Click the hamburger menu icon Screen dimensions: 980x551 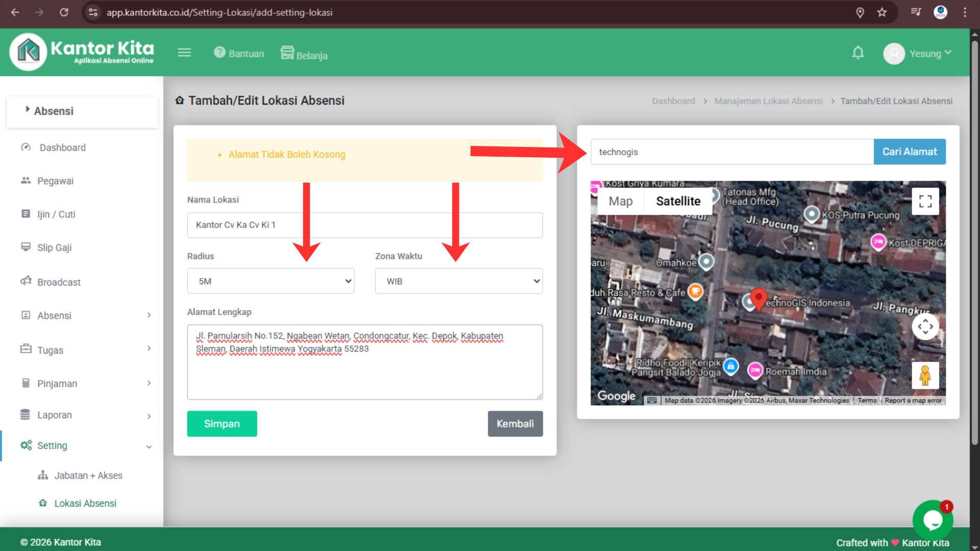click(184, 53)
